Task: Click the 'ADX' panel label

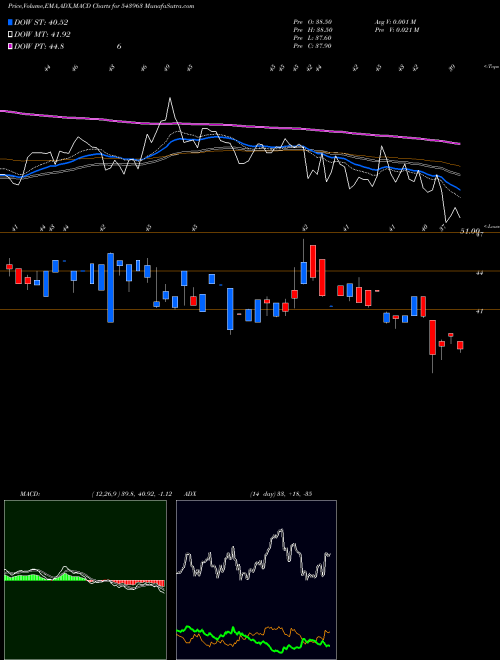Action: tap(190, 494)
